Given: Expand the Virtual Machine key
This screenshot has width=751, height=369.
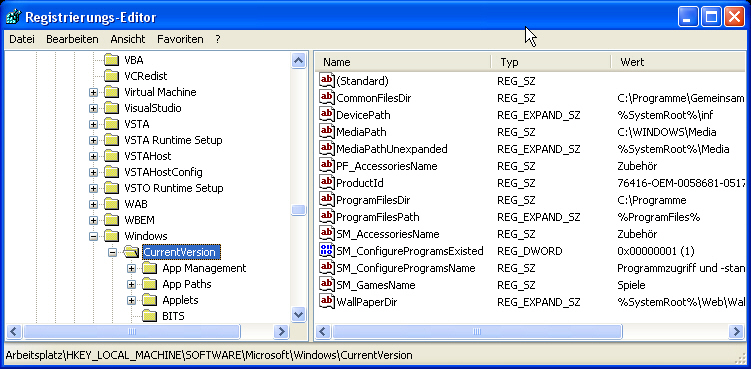Looking at the screenshot, I should pos(93,92).
